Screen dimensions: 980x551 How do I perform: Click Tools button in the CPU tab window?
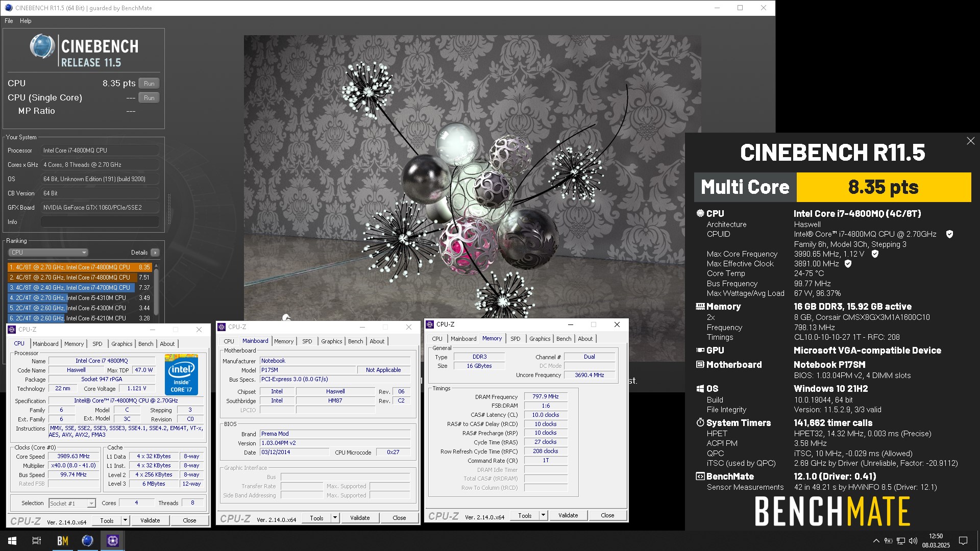coord(107,520)
